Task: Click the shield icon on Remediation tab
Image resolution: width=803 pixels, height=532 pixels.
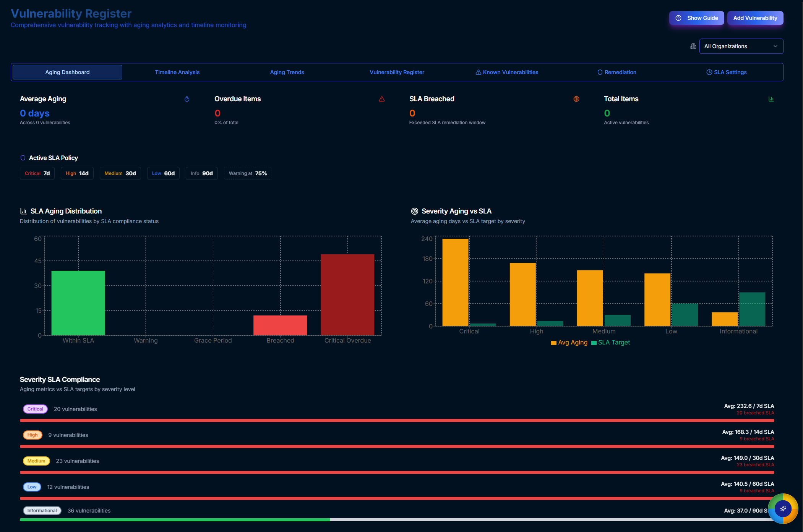Action: pos(600,72)
